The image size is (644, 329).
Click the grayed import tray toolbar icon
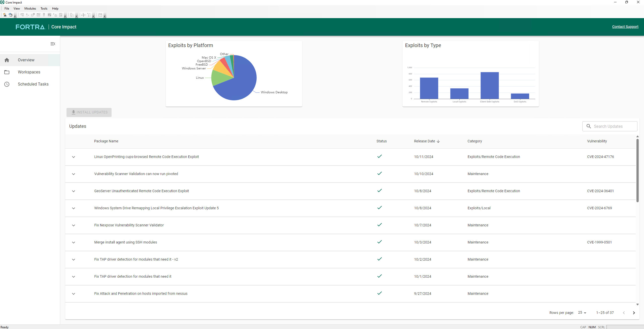click(55, 15)
